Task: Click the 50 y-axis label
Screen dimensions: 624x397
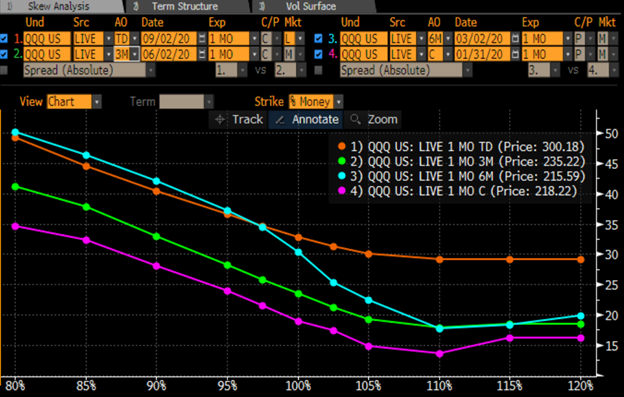Action: (x=612, y=134)
